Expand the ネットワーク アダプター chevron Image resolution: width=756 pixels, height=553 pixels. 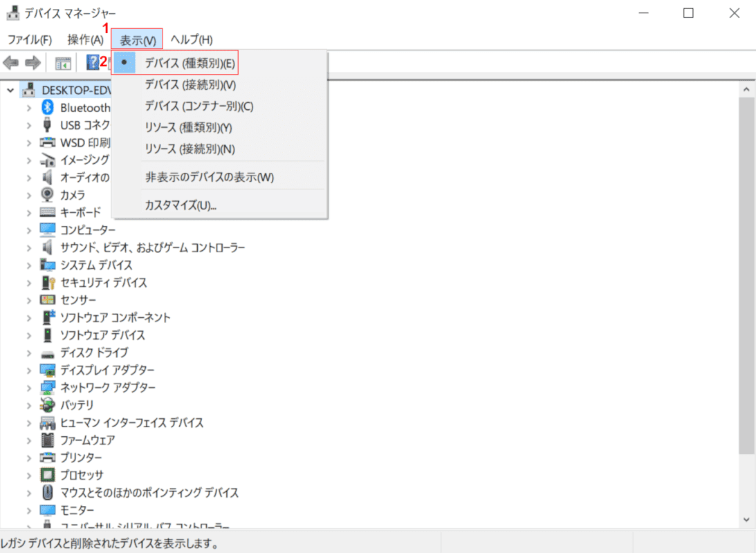point(29,388)
